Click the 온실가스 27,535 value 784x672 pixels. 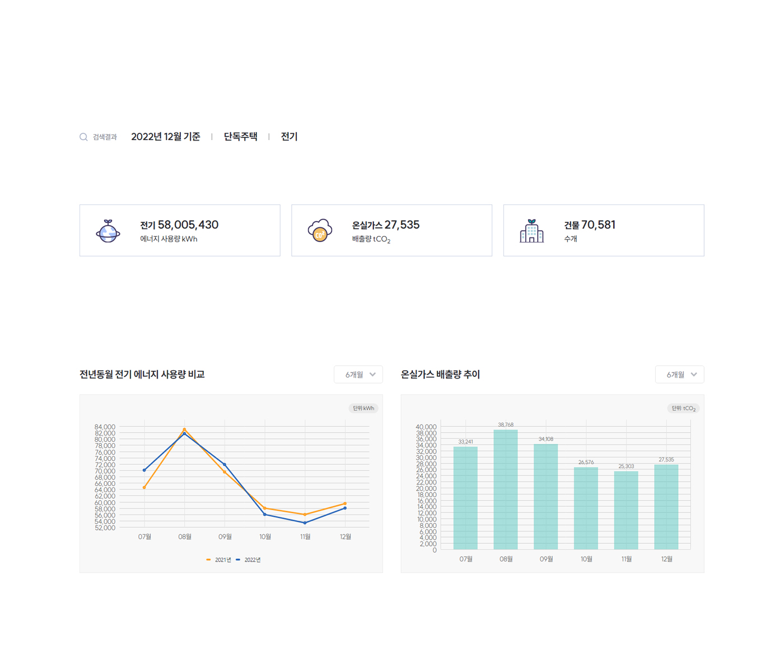click(386, 225)
